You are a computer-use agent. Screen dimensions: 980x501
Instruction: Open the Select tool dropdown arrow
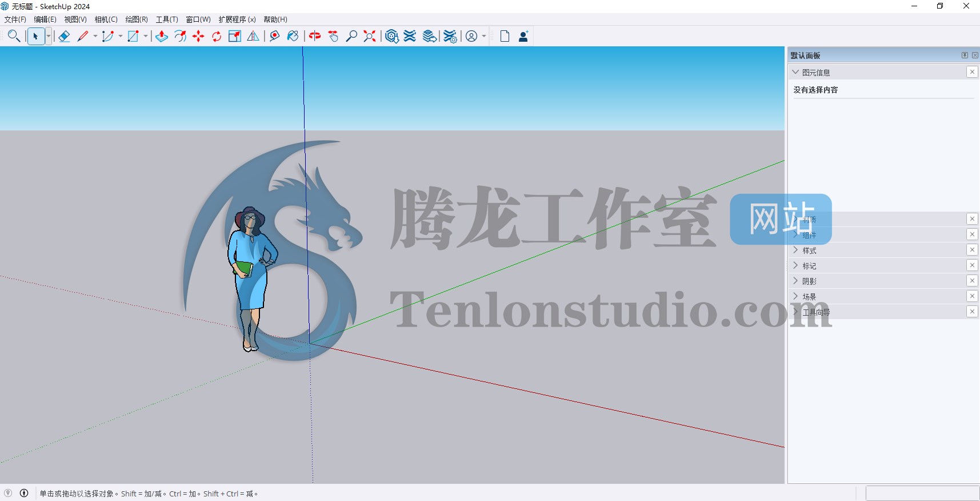[49, 36]
